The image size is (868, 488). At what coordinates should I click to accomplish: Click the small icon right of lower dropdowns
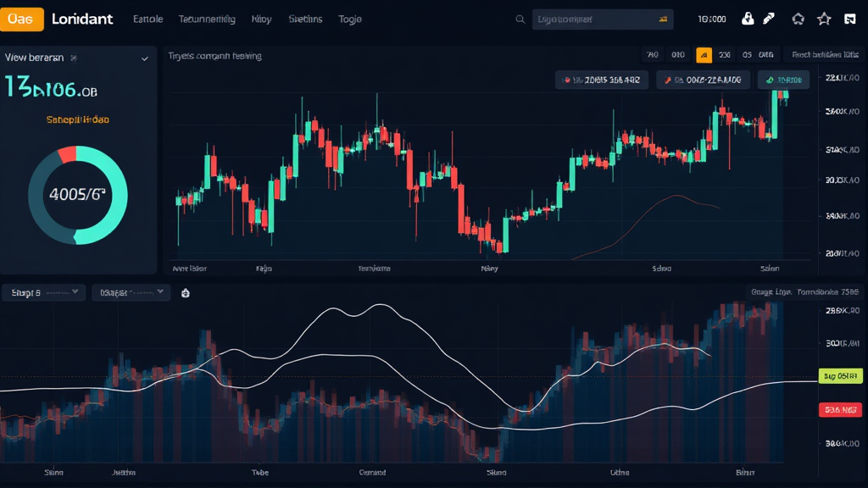(x=186, y=293)
